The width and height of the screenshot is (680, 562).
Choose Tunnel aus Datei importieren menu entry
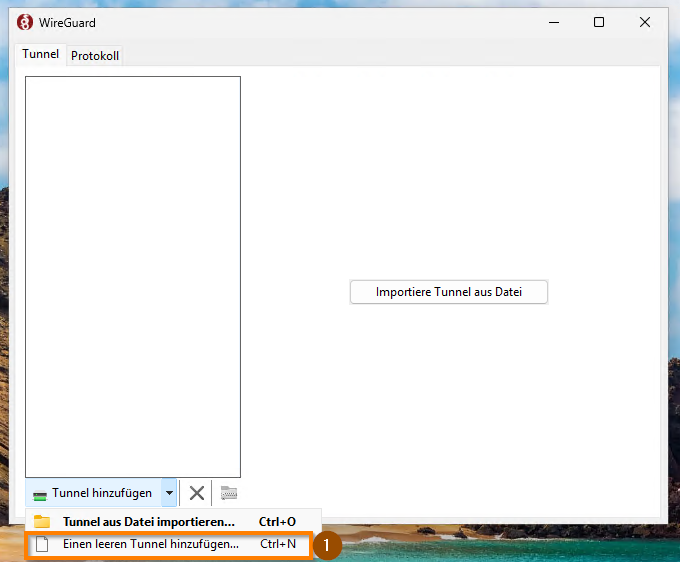(149, 522)
